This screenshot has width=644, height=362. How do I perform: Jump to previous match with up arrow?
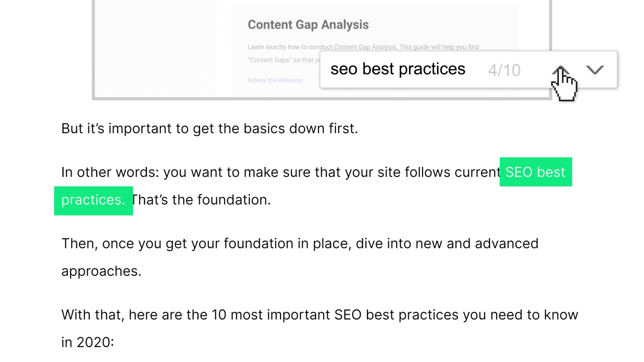click(560, 70)
